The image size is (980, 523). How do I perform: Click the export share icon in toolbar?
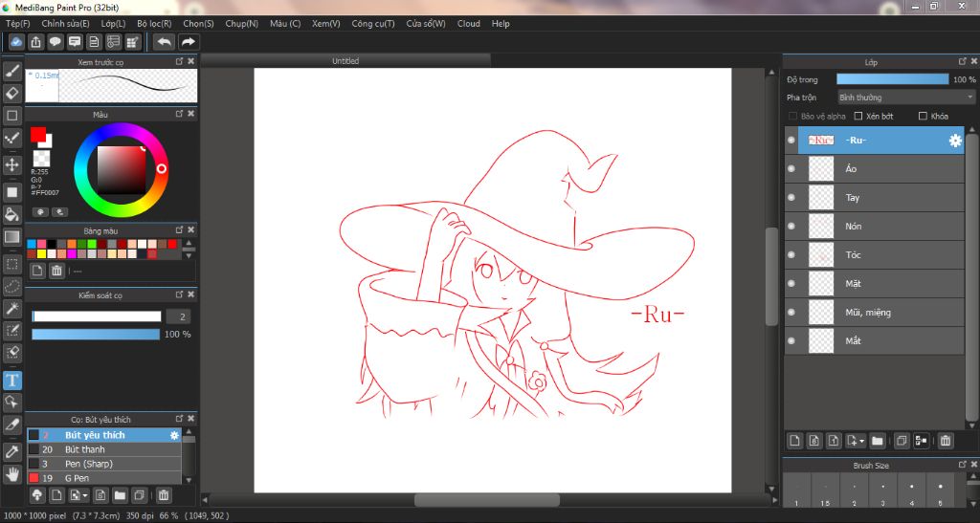(35, 42)
